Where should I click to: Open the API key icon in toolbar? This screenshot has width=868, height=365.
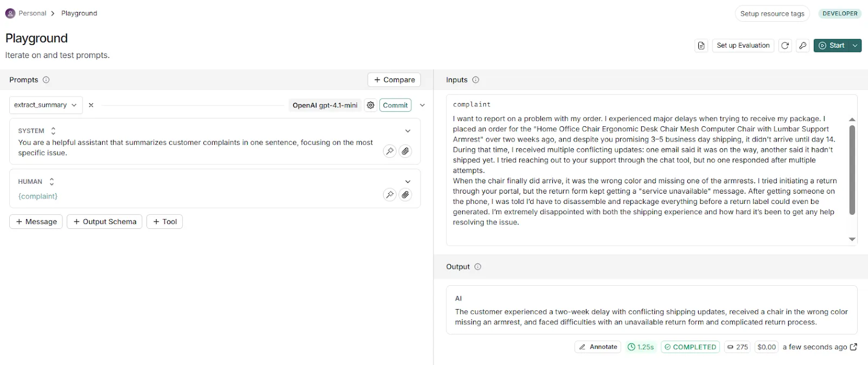click(802, 46)
